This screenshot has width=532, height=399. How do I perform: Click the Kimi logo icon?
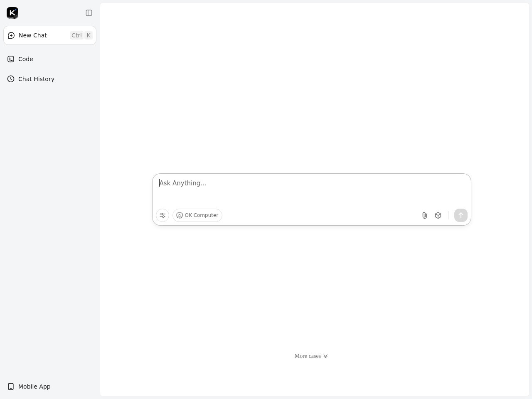pyautogui.click(x=12, y=13)
